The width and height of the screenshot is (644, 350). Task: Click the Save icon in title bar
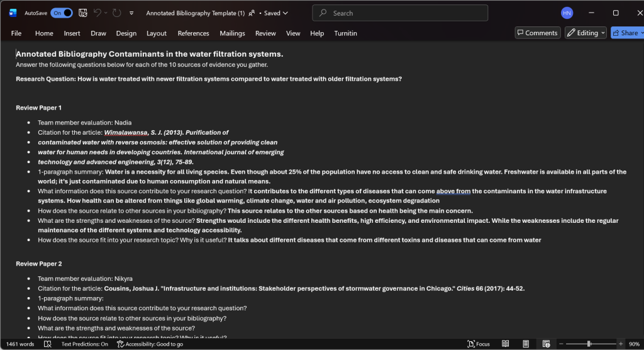tap(82, 13)
